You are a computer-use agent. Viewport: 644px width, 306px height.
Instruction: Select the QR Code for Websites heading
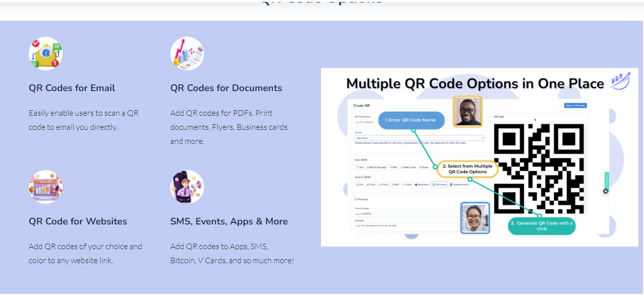[x=78, y=221]
